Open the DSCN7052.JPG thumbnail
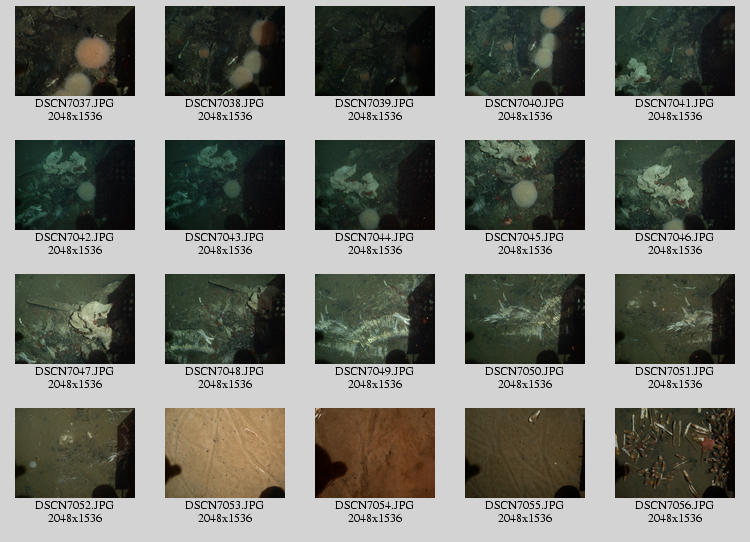Viewport: 750px width, 542px height. [x=75, y=453]
